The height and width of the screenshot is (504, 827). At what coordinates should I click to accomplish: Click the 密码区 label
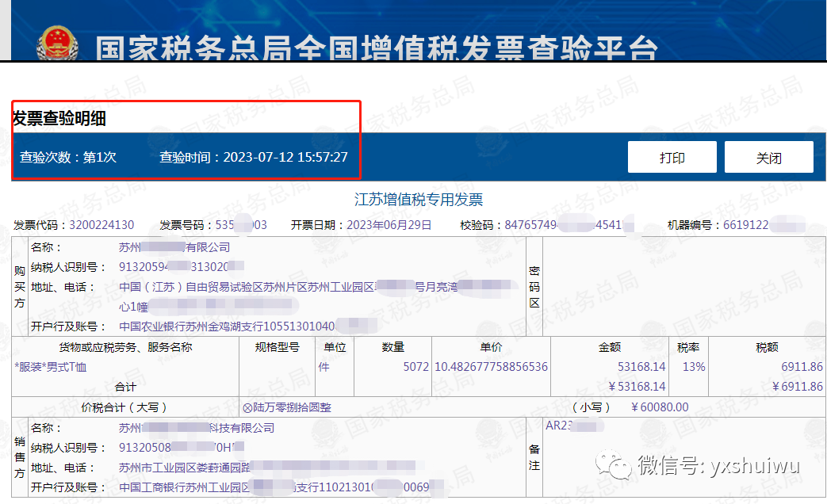pos(534,287)
